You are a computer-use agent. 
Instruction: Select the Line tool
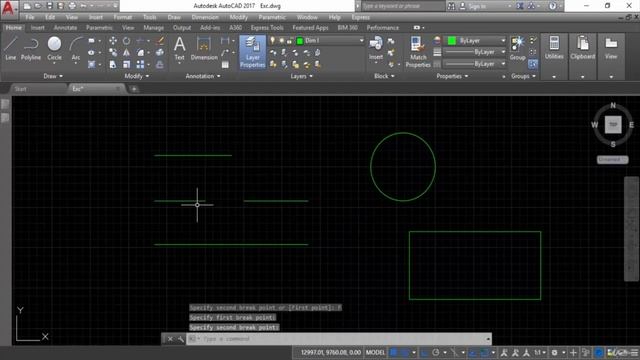pos(11,49)
